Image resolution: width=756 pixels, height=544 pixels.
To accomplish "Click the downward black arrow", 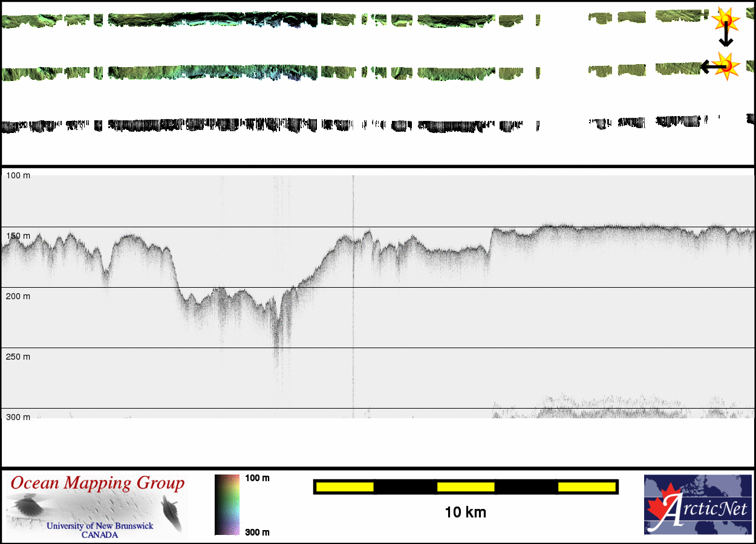I will point(726,37).
